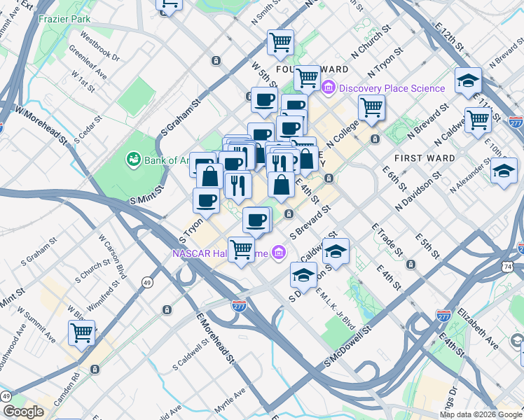
Task: Select Greenleaf Ave street label
Action: click(x=88, y=62)
